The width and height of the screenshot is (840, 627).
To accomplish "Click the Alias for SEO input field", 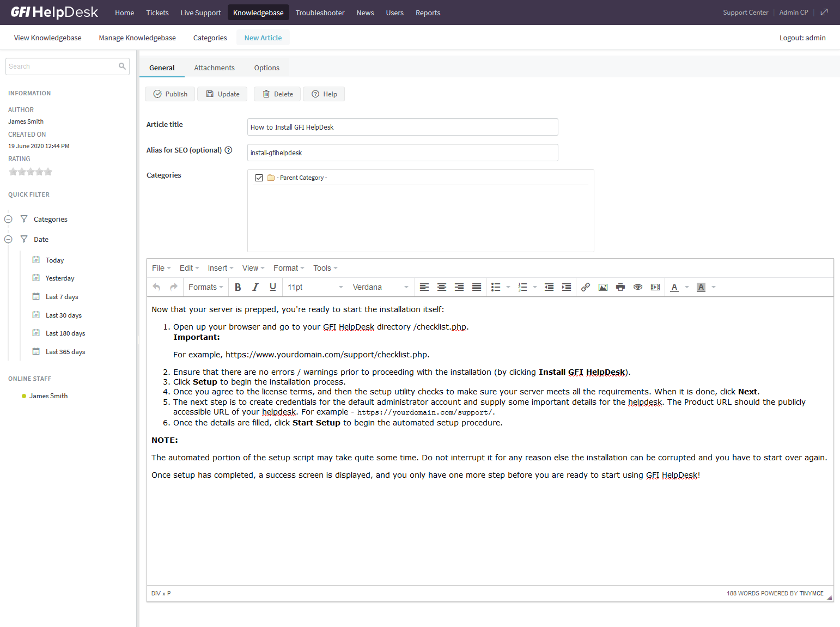I will pos(403,153).
